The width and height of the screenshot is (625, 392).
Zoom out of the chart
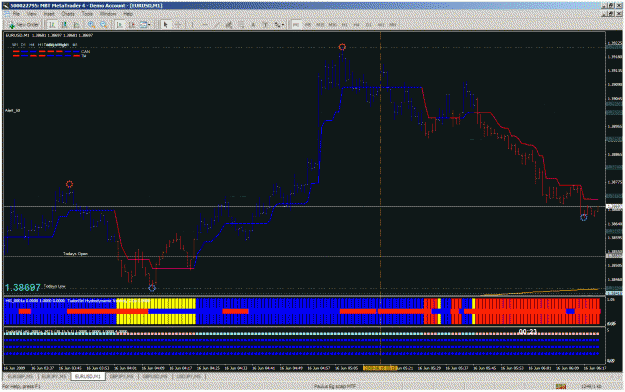click(x=104, y=25)
